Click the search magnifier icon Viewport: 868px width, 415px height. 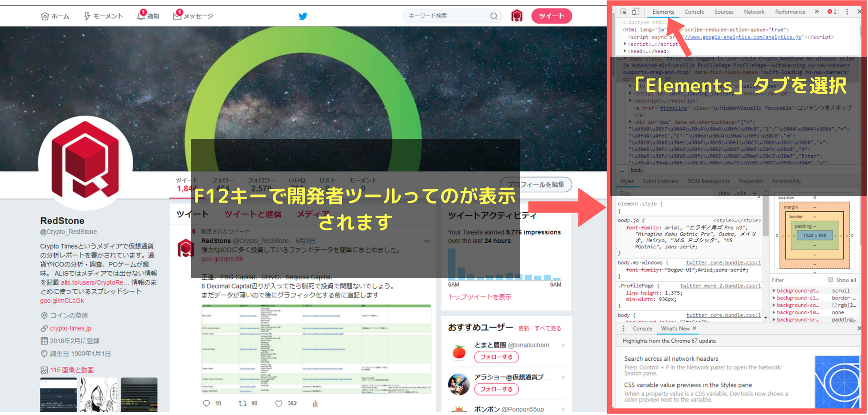coord(494,16)
